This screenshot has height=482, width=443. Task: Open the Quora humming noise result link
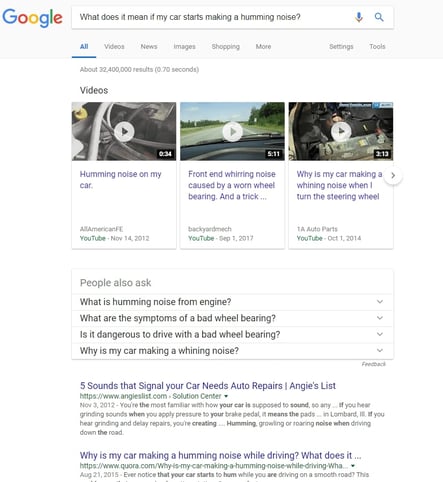220,455
